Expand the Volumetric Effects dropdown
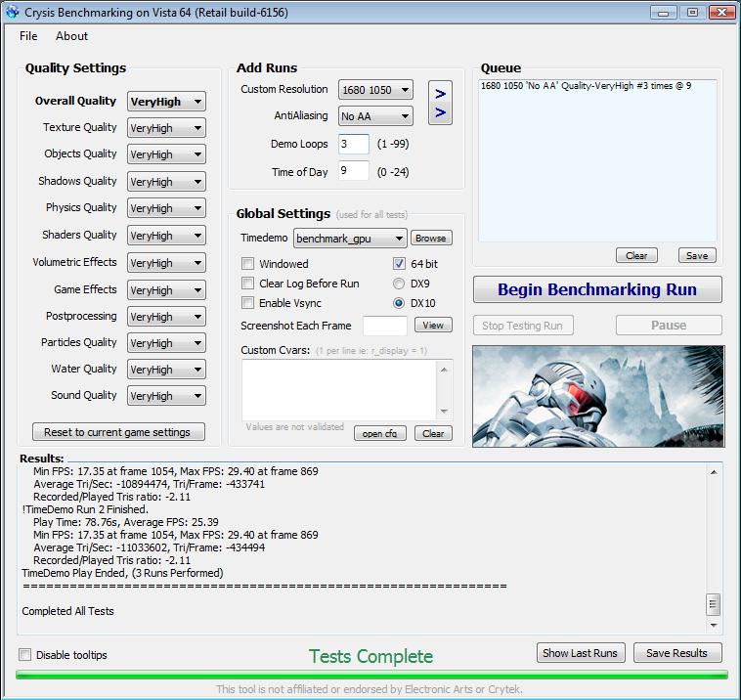The image size is (741, 700). [x=166, y=263]
